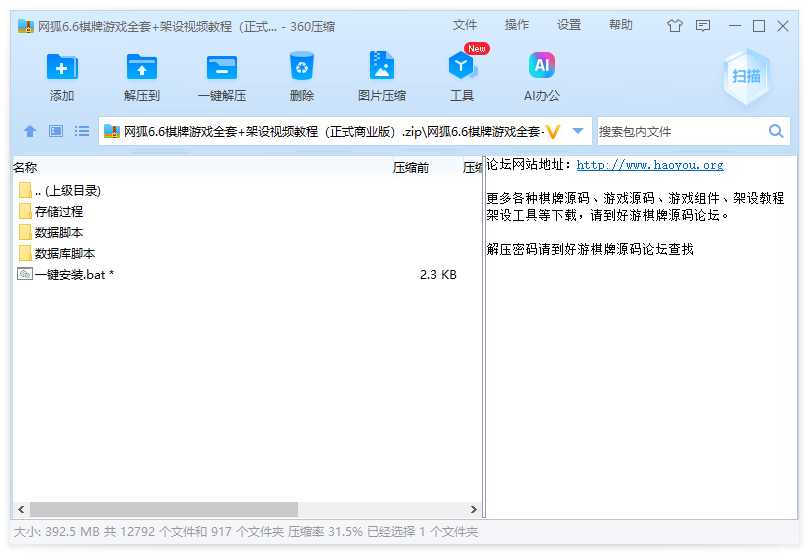The image size is (809, 554).
Task: Open the 操作 menu
Action: click(516, 25)
